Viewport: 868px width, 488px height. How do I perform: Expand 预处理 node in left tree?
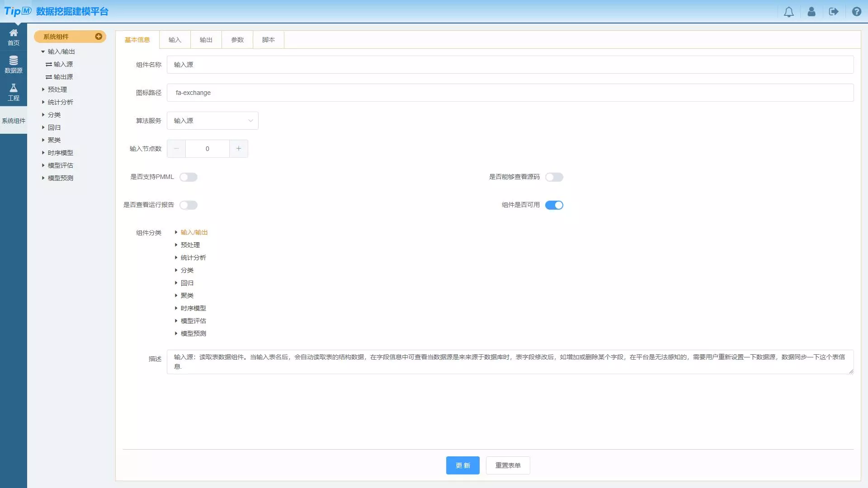point(43,89)
